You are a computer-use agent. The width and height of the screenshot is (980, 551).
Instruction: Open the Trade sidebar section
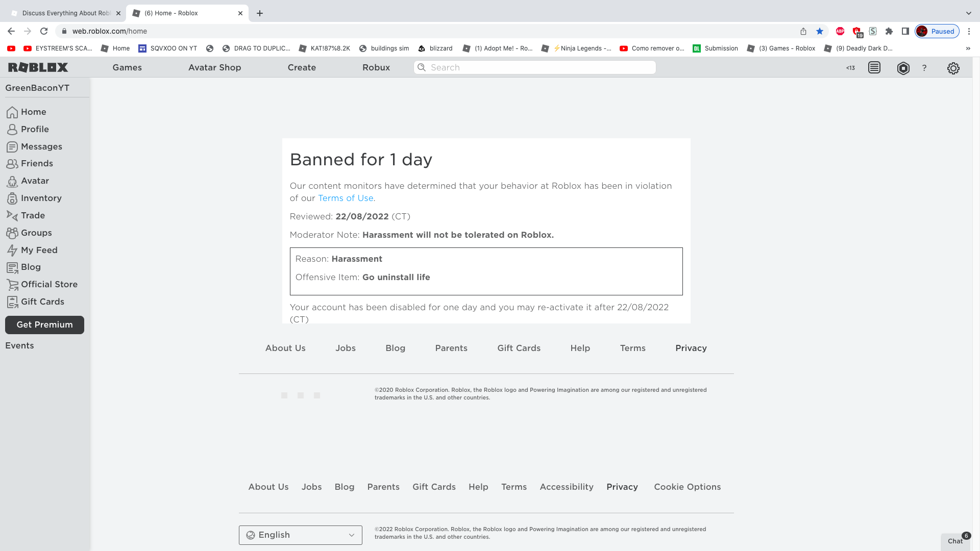[x=32, y=215]
